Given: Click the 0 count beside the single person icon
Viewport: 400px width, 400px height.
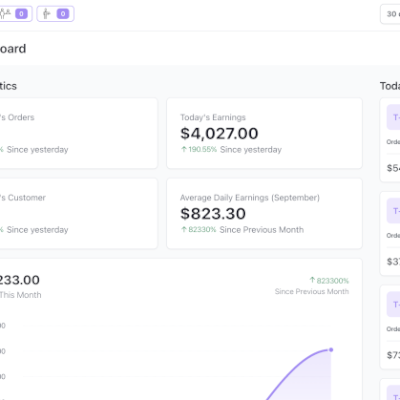Looking at the screenshot, I should click(x=63, y=14).
